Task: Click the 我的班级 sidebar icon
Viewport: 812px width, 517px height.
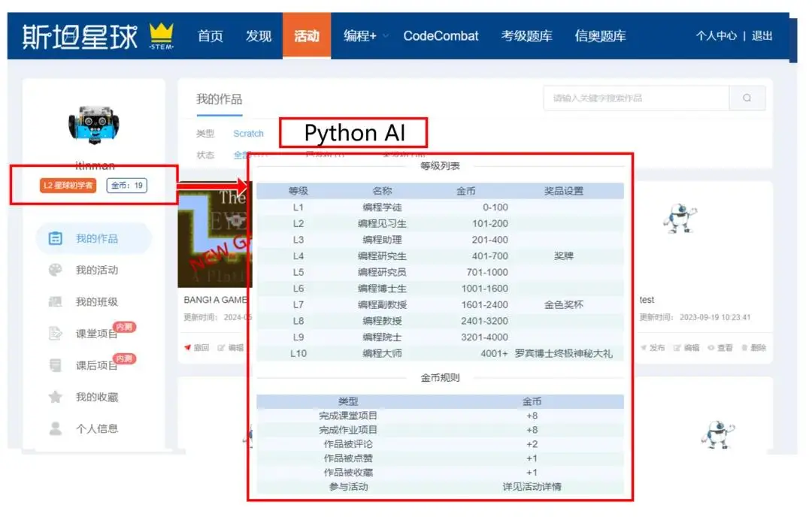Action: pos(56,302)
